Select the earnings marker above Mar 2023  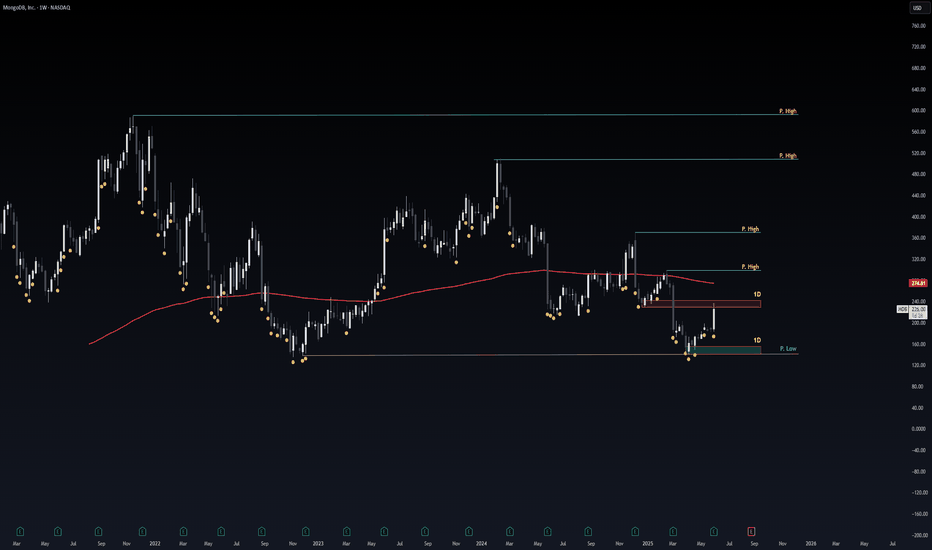click(x=347, y=532)
